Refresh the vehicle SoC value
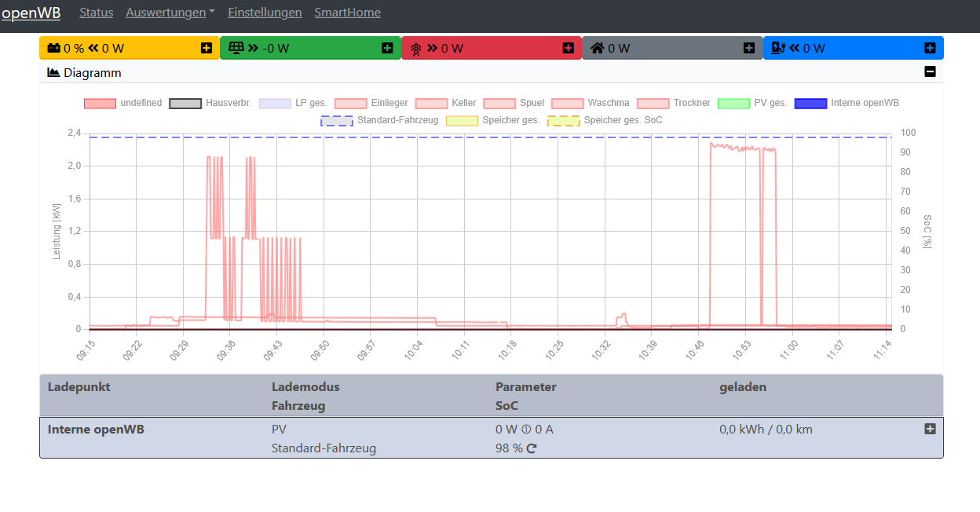This screenshot has width=980, height=512. 532,448
